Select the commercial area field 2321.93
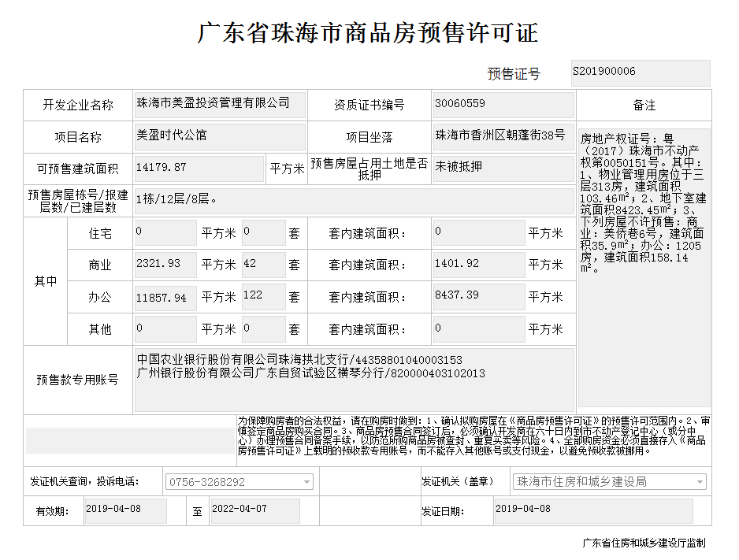 click(x=165, y=265)
